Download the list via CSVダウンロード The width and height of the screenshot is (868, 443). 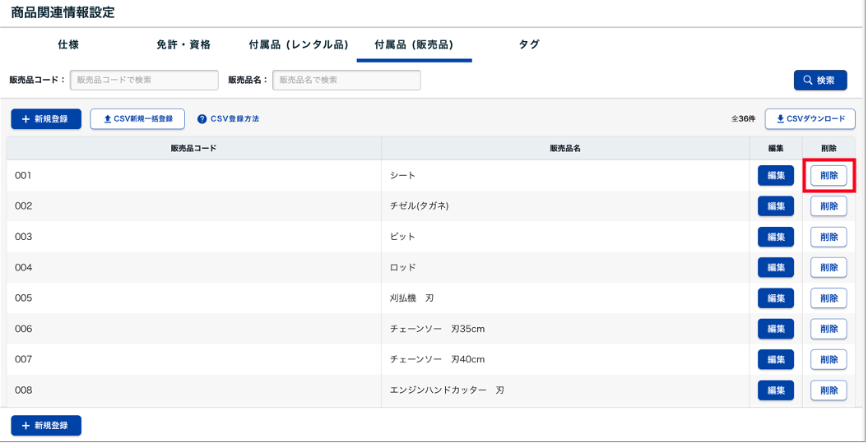[810, 119]
